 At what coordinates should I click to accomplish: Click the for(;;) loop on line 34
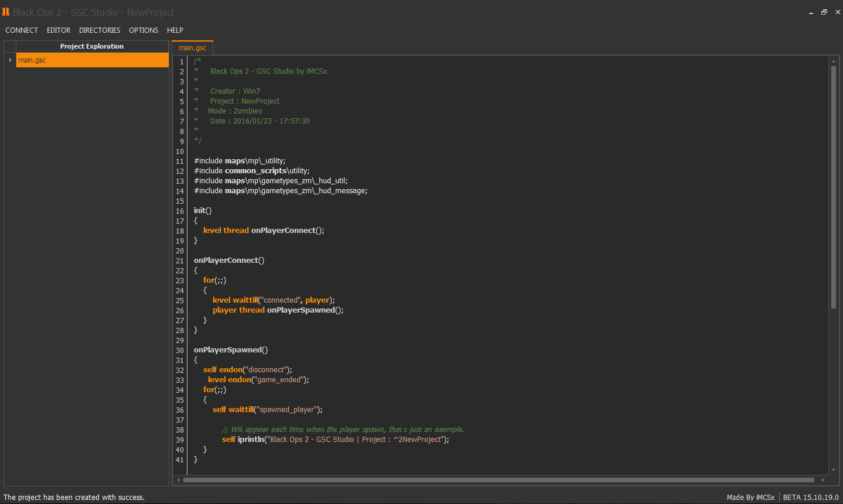click(x=214, y=390)
